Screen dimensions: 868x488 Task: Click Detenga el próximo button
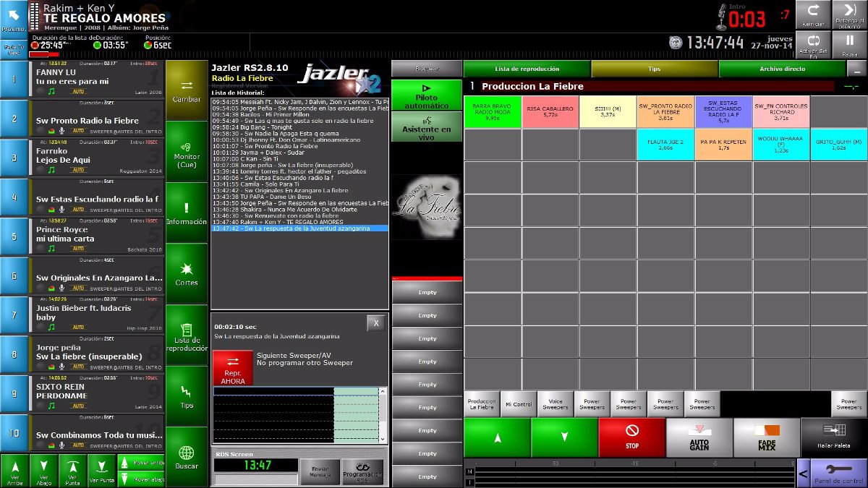[849, 15]
